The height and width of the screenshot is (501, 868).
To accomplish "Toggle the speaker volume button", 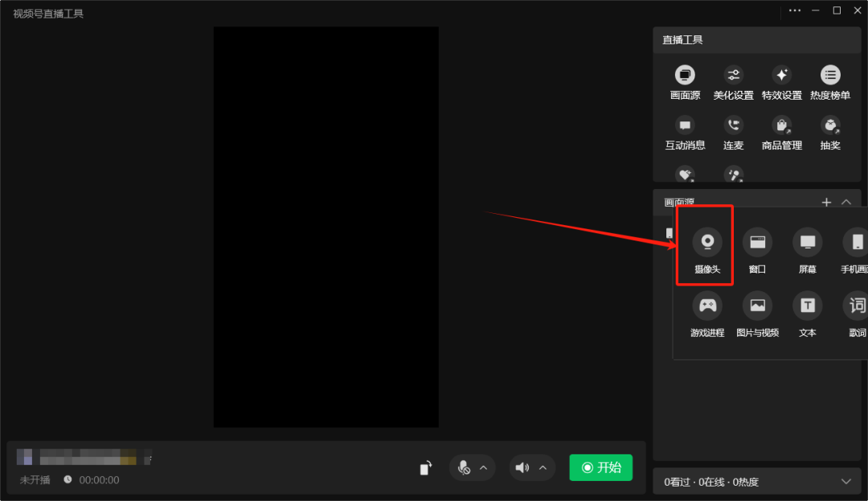I will (522, 467).
